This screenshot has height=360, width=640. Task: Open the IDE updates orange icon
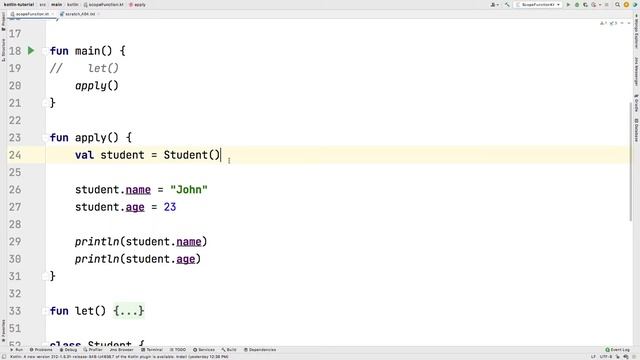tap(626, 4)
